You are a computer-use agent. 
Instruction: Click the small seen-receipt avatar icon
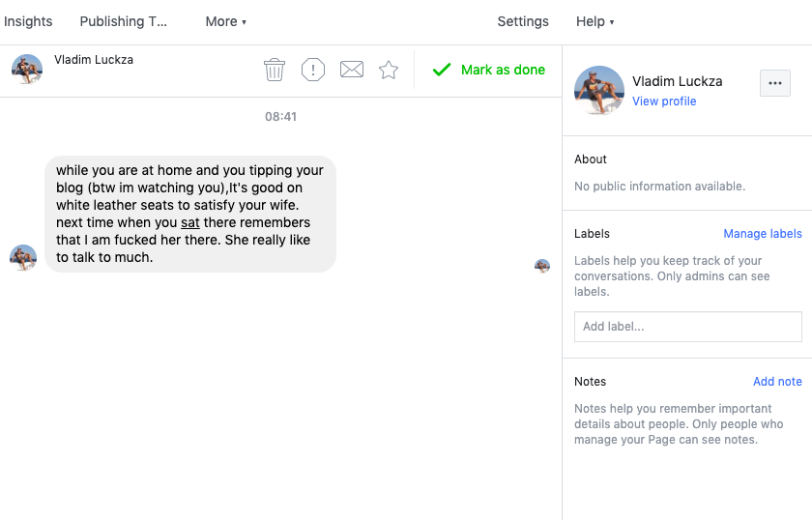pos(542,266)
